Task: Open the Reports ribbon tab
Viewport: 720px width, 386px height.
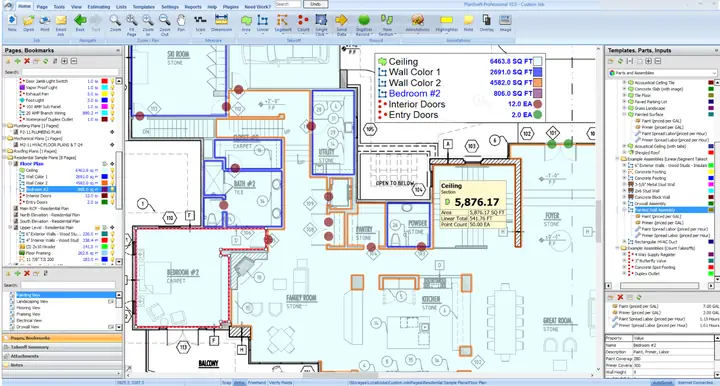Action: [193, 7]
